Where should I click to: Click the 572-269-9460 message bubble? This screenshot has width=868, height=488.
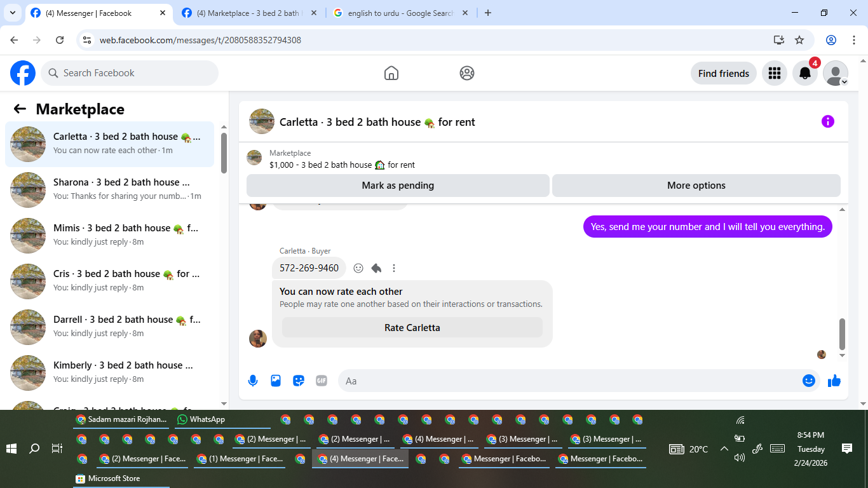(x=309, y=268)
